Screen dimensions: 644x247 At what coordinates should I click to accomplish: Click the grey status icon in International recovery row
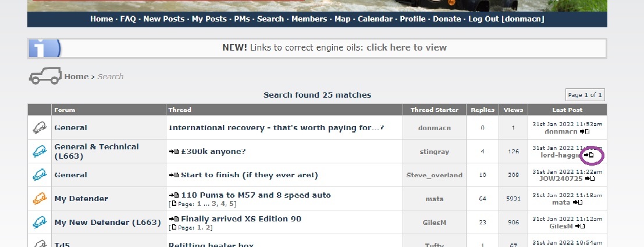pyautogui.click(x=40, y=128)
